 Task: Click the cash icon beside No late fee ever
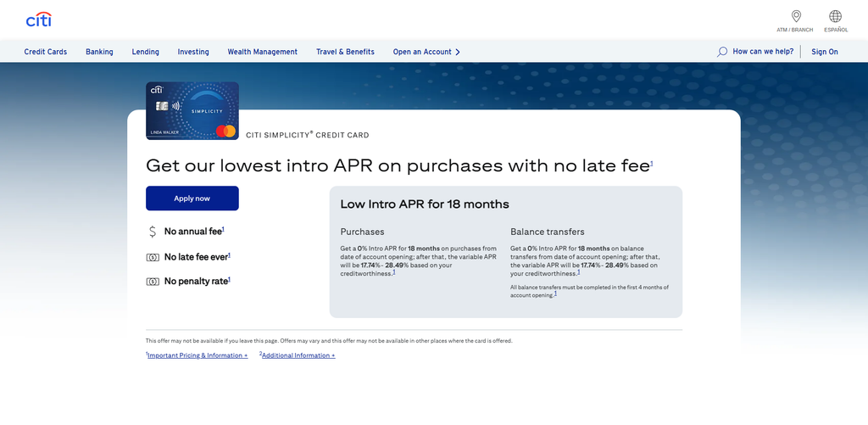point(153,257)
